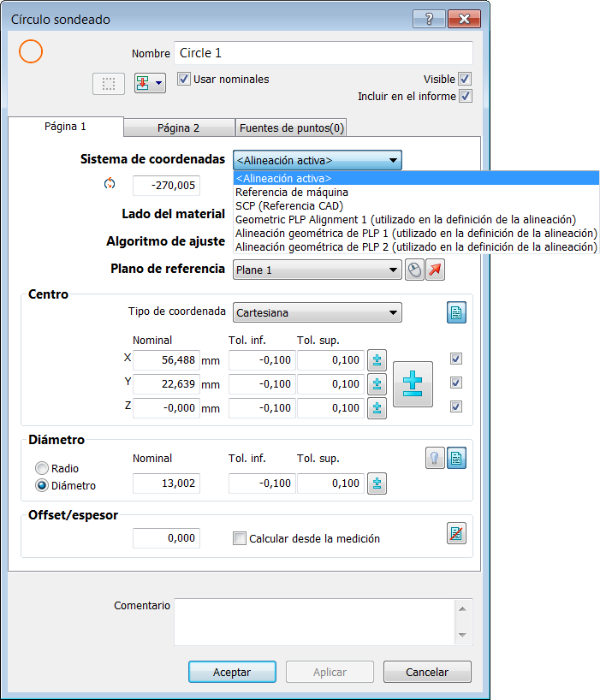The width and height of the screenshot is (600, 700).
Task: Open Fuentes de puntos(0) tab
Action: point(291,128)
